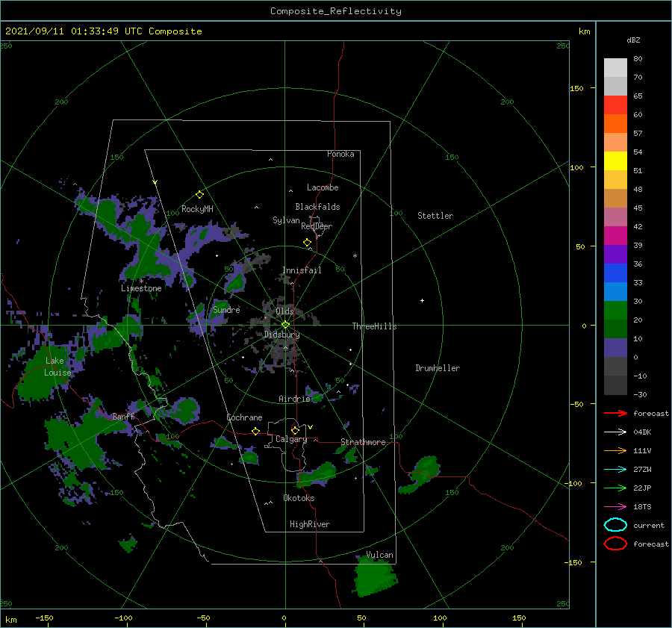This screenshot has width=672, height=628.
Task: Click the Strathmore city label
Action: [x=363, y=442]
